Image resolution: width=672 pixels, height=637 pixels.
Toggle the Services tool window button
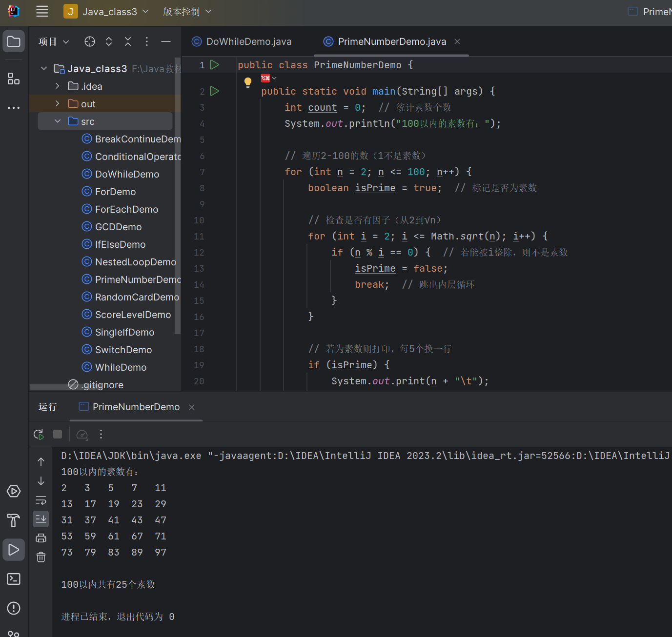point(14,491)
